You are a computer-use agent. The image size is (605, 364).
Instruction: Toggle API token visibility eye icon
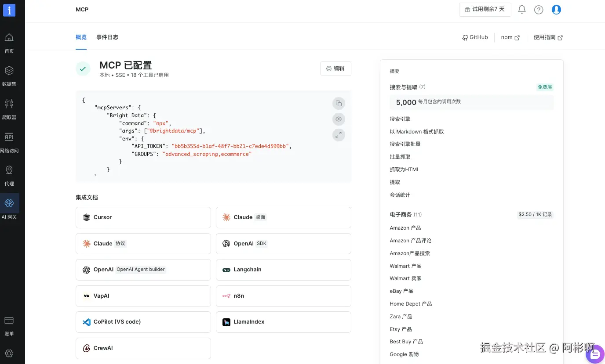coord(339,119)
